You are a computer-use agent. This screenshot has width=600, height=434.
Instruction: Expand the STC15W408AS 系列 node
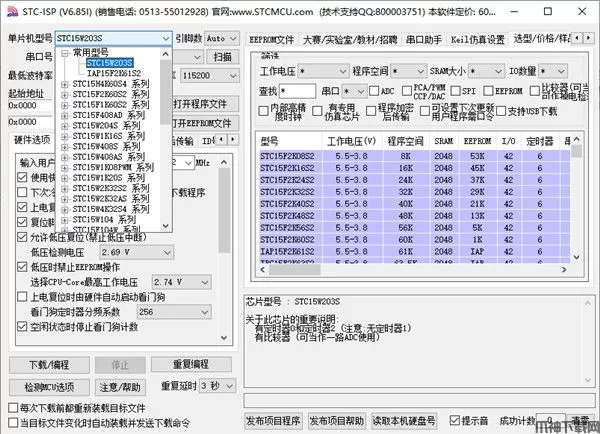65,157
